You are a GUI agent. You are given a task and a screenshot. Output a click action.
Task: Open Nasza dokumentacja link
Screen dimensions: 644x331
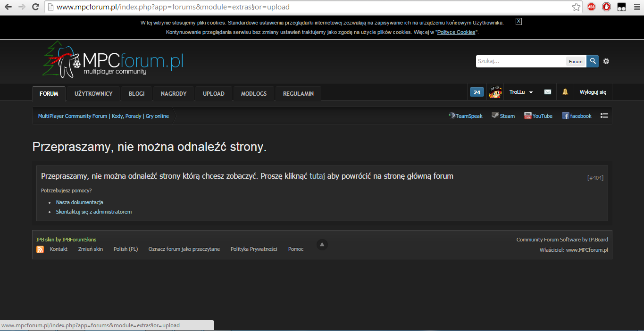coord(80,202)
